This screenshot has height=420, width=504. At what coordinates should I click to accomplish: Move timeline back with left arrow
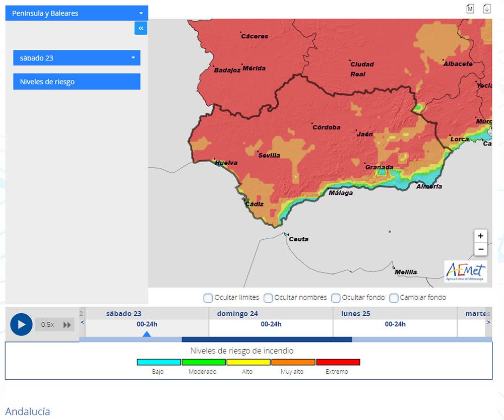tap(82, 322)
